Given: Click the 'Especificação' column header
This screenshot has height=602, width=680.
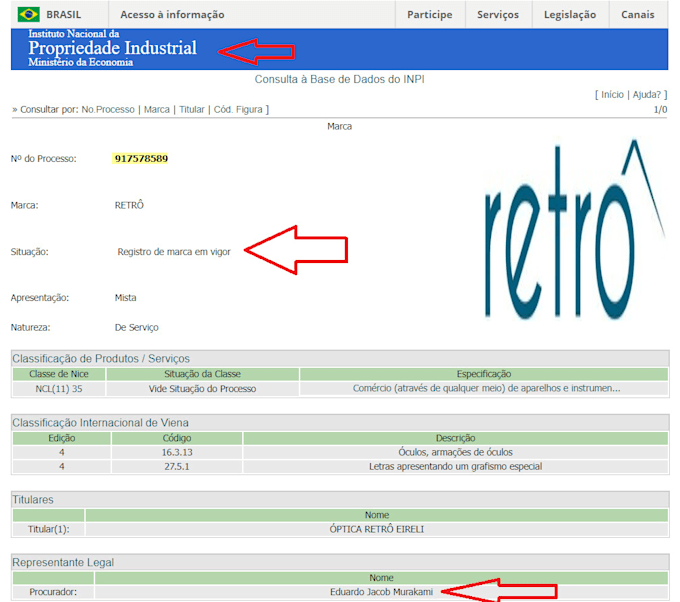Looking at the screenshot, I should click(x=484, y=374).
